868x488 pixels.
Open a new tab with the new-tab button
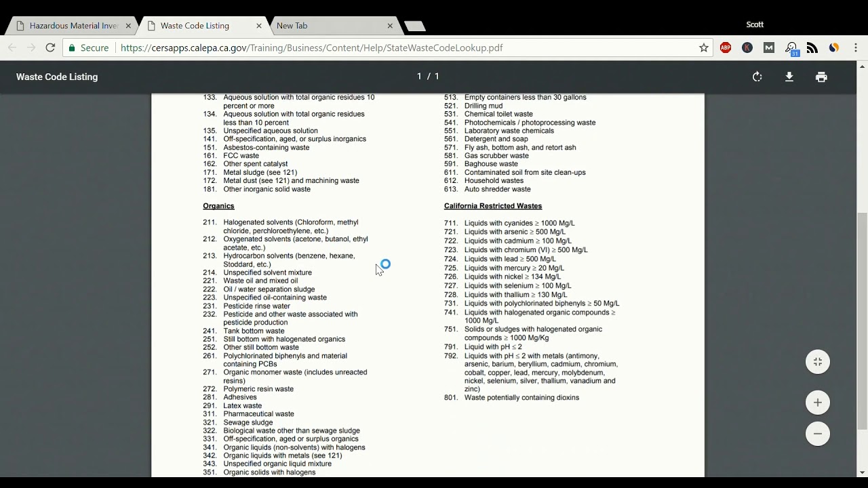[x=415, y=26]
